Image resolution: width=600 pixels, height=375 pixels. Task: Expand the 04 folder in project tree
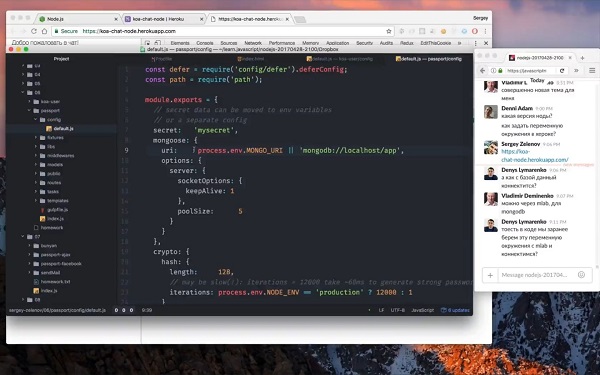coord(23,75)
